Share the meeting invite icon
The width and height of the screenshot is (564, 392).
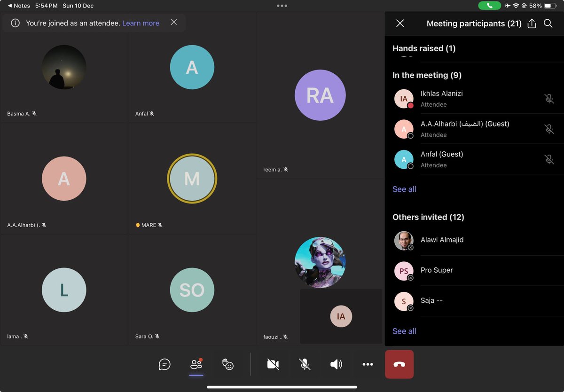click(x=532, y=24)
